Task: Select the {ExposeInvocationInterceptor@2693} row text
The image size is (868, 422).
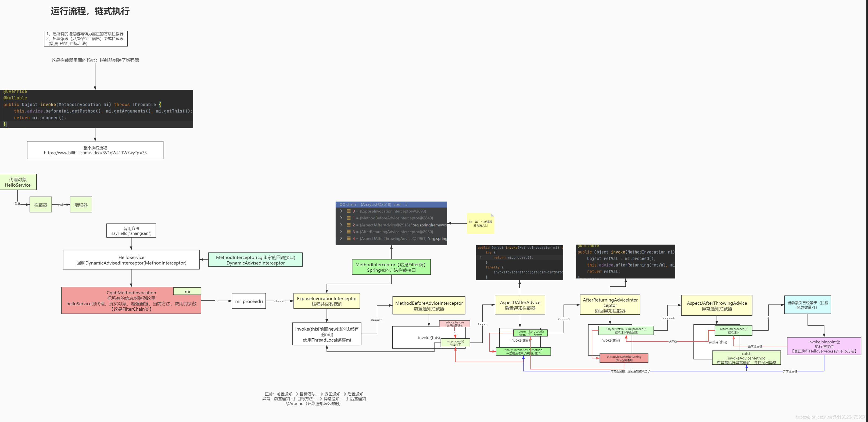Action: (x=393, y=211)
